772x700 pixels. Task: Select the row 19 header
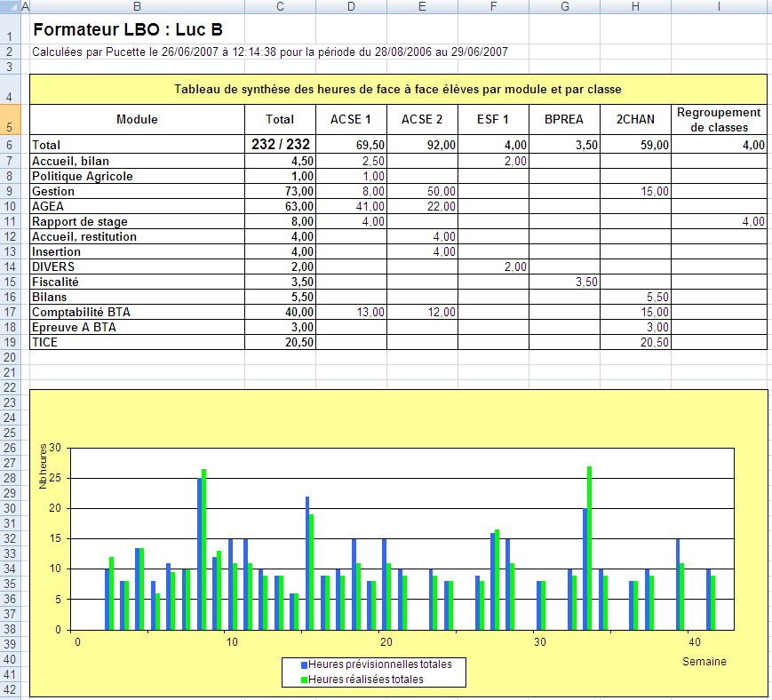(12, 342)
